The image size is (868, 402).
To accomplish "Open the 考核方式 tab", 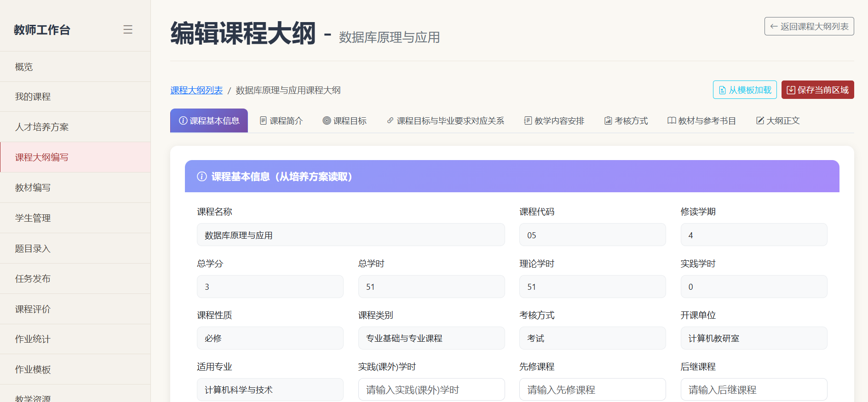I will click(626, 121).
